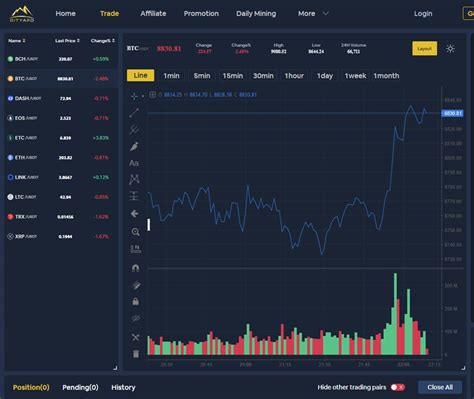Go to the Promotion page
This screenshot has height=399, width=474.
(x=201, y=14)
